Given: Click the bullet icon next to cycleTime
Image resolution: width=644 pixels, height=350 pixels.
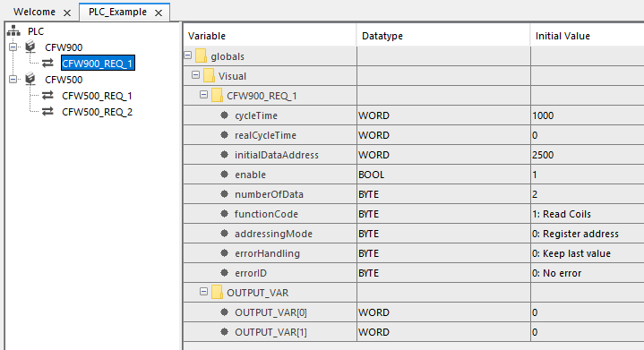Looking at the screenshot, I should [x=224, y=115].
